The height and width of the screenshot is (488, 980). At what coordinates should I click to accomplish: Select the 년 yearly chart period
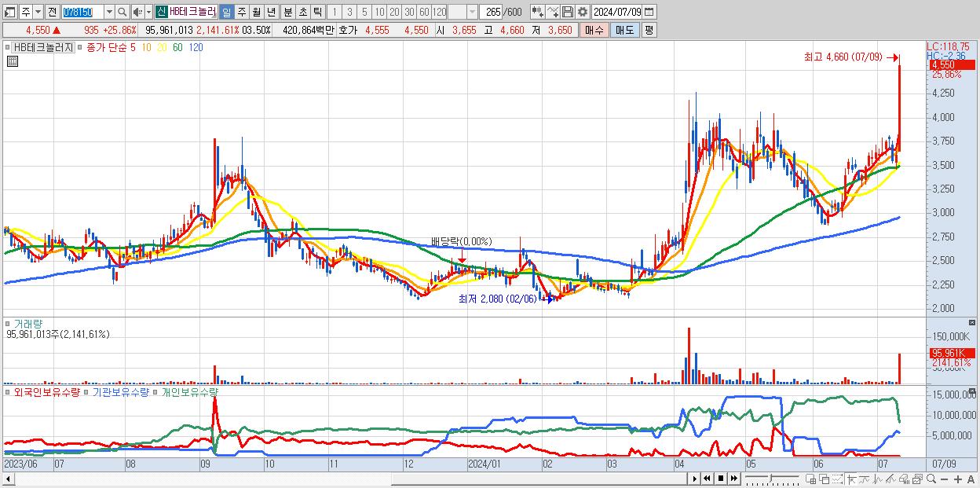[271, 12]
